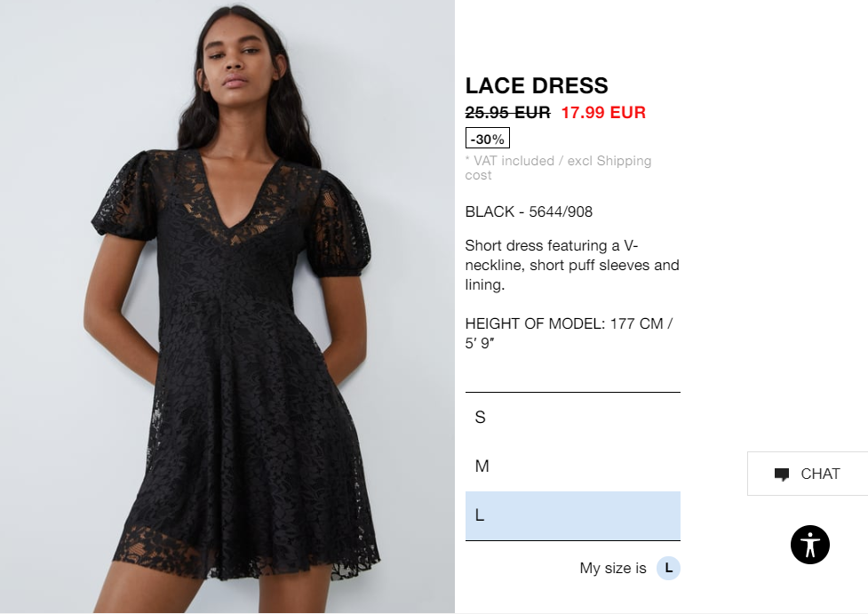Select size M

[x=572, y=466]
